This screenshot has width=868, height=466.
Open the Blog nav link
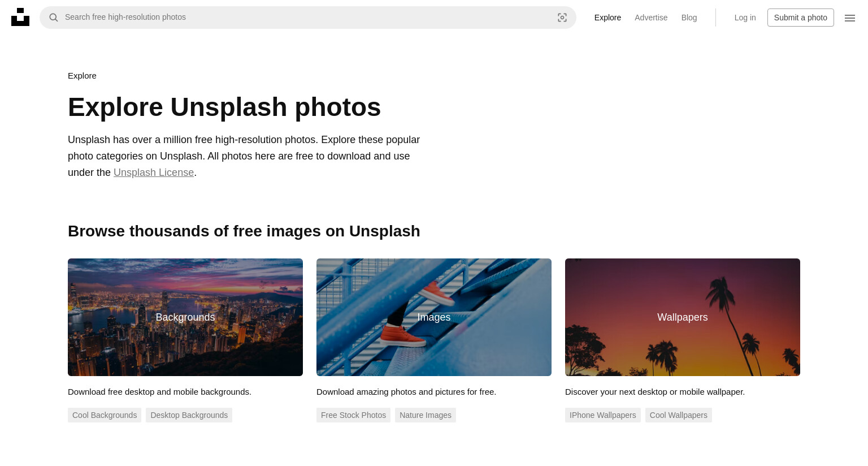click(x=689, y=18)
